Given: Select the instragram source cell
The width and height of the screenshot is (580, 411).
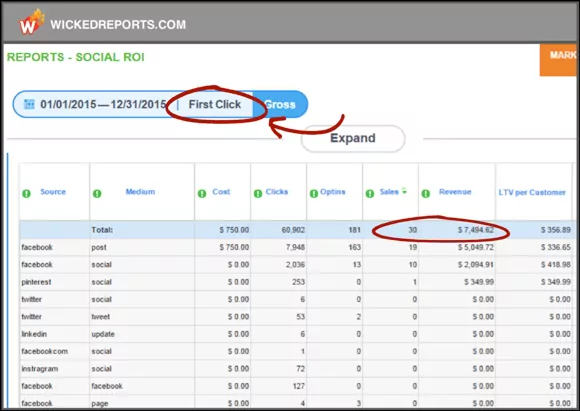Looking at the screenshot, I should click(40, 369).
